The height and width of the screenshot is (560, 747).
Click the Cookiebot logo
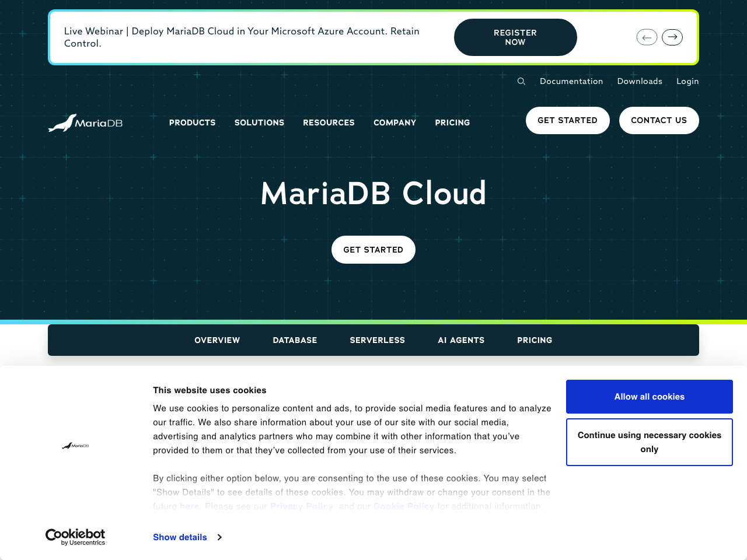75,537
